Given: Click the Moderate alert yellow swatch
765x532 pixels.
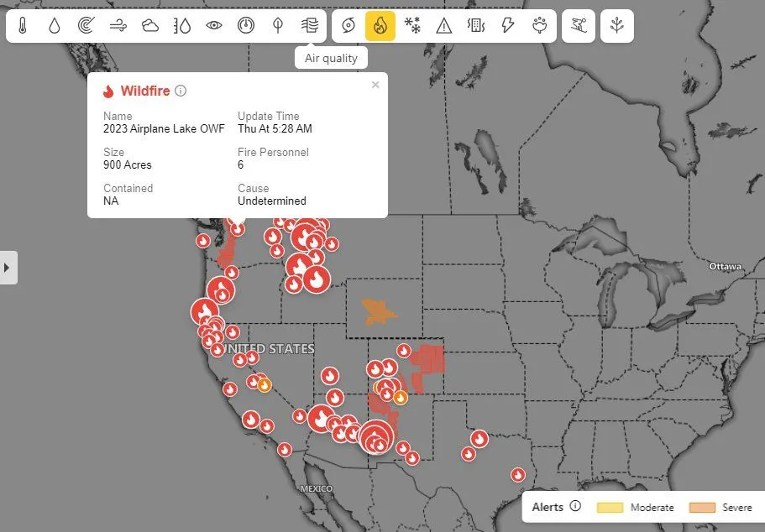Looking at the screenshot, I should click(x=610, y=507).
